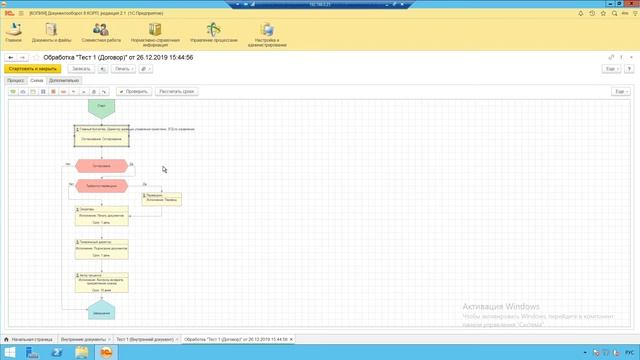
Task: Switch to Тест 1 (Внутренний документ) tab
Action: pos(146,339)
